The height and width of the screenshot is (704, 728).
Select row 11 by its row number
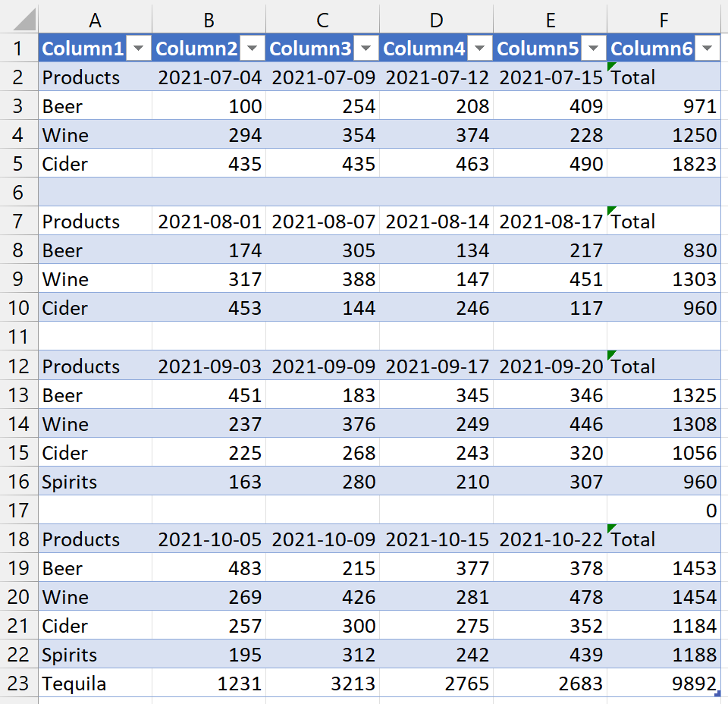point(18,336)
